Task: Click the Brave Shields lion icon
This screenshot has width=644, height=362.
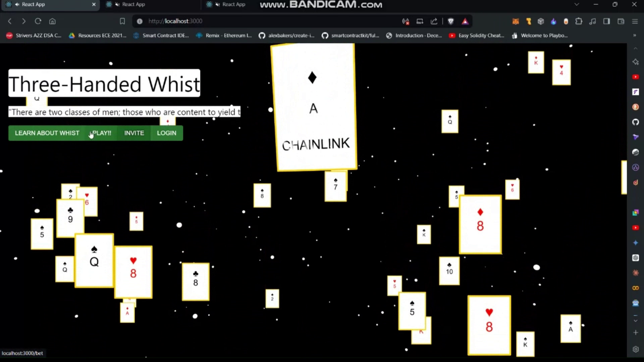Action: tap(451, 21)
